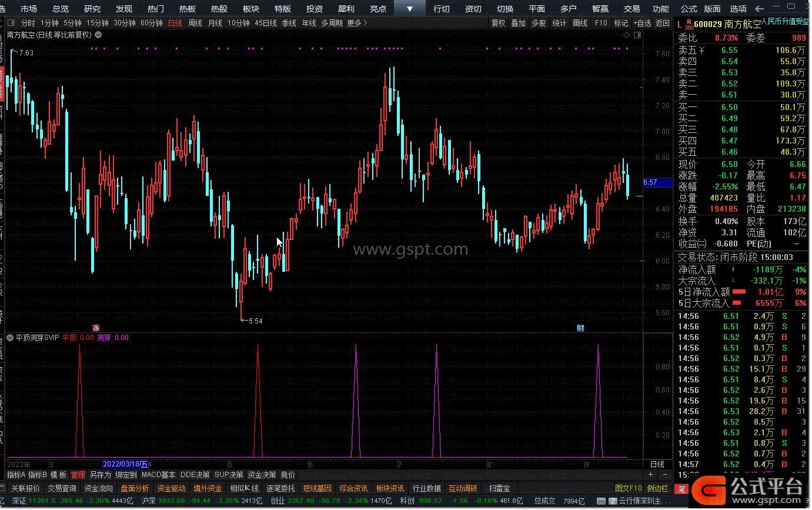Open the 板块 menu

250,9
